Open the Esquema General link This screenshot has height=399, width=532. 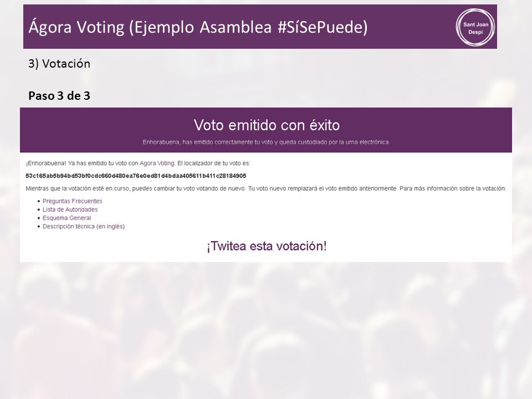click(x=66, y=218)
